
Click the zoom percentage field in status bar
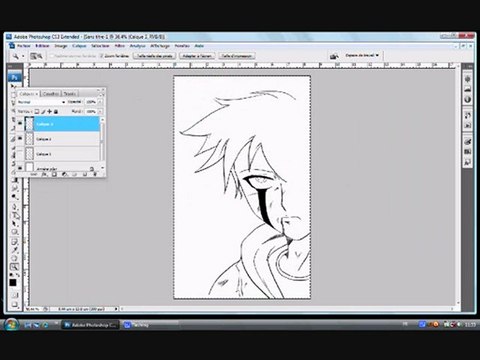click(33, 309)
